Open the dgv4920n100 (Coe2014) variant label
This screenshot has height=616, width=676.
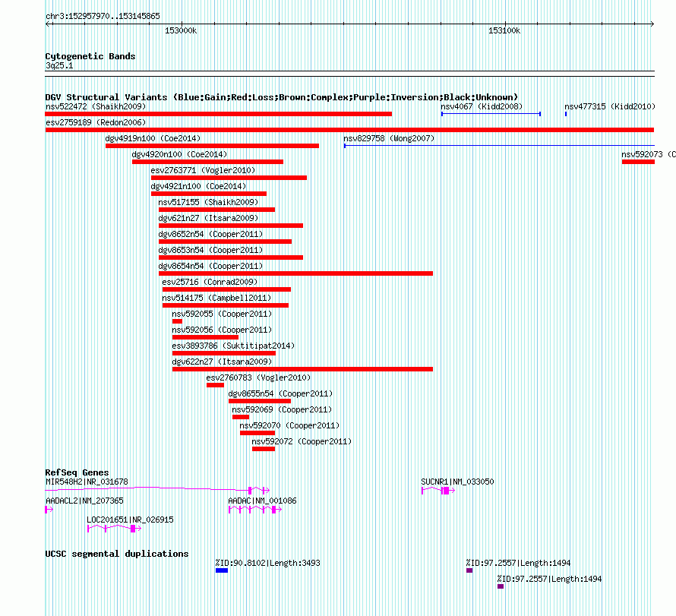(x=179, y=154)
